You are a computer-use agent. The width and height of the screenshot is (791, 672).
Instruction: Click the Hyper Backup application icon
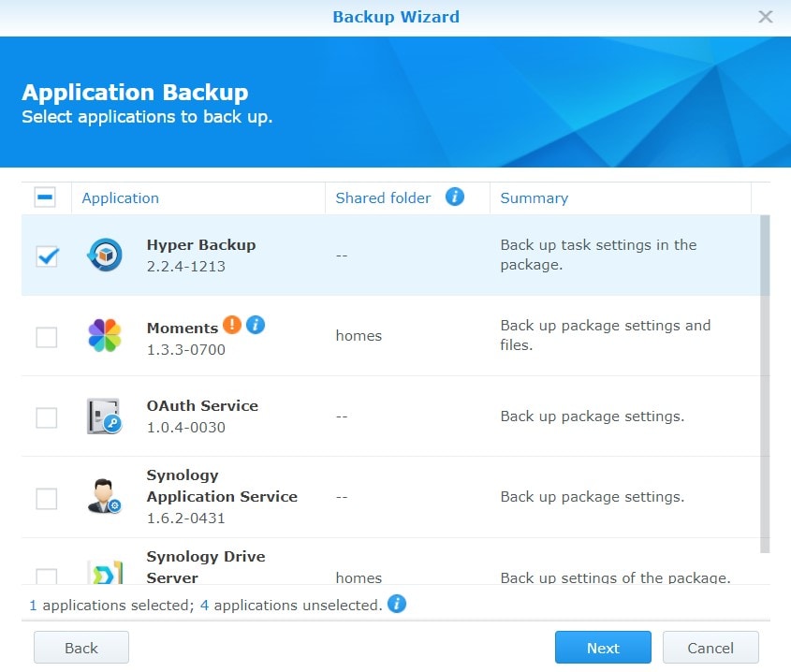tap(105, 255)
